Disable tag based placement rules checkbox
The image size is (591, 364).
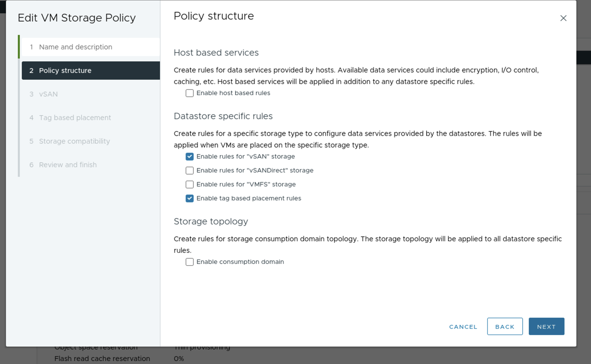coord(190,199)
